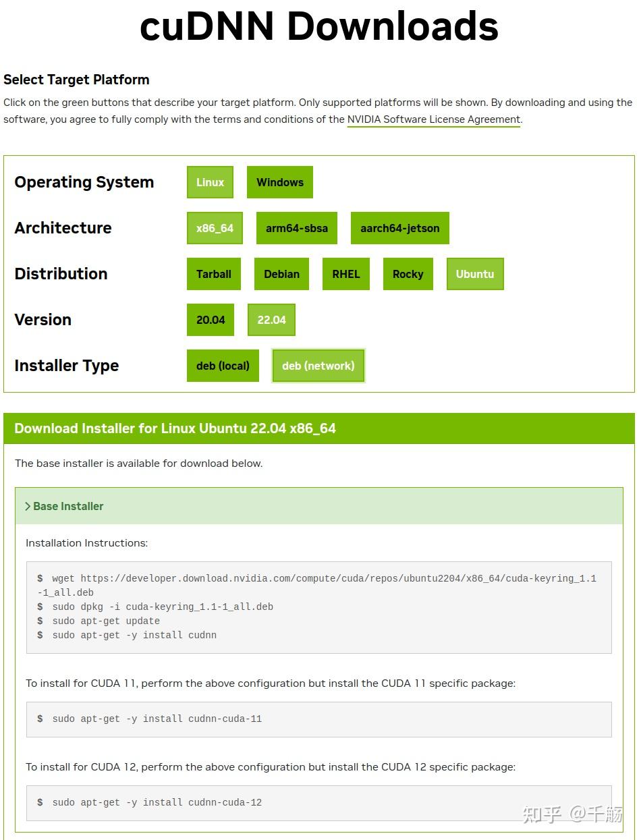Select the Linux operating system
The height and width of the screenshot is (840, 639).
[209, 182]
